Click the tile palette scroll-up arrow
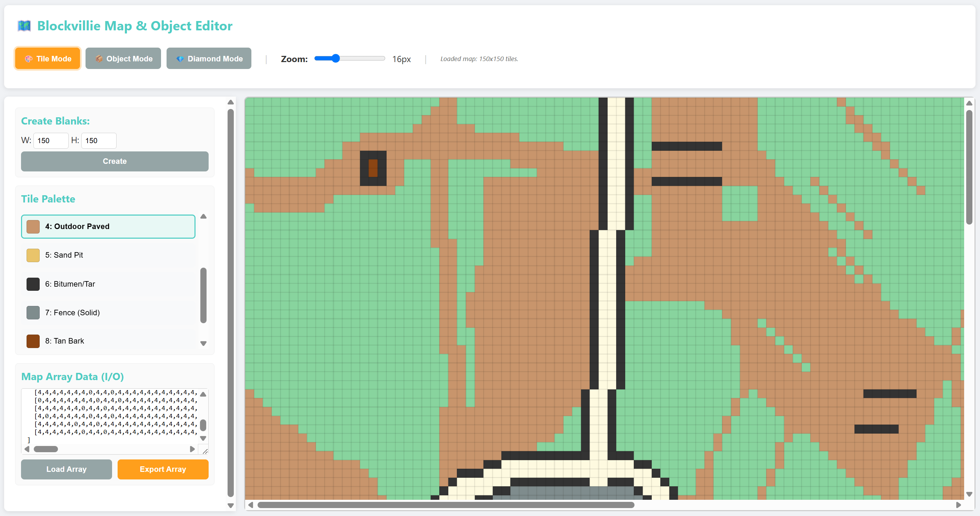 203,217
